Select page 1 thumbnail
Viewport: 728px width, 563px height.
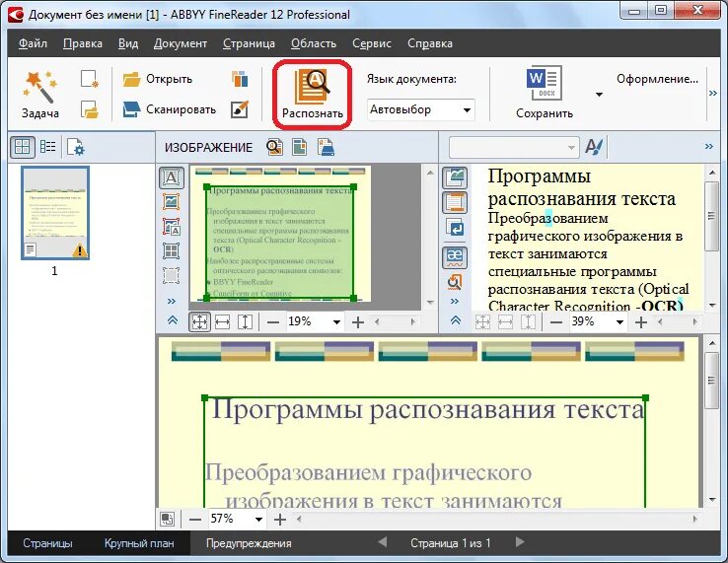pos(55,213)
